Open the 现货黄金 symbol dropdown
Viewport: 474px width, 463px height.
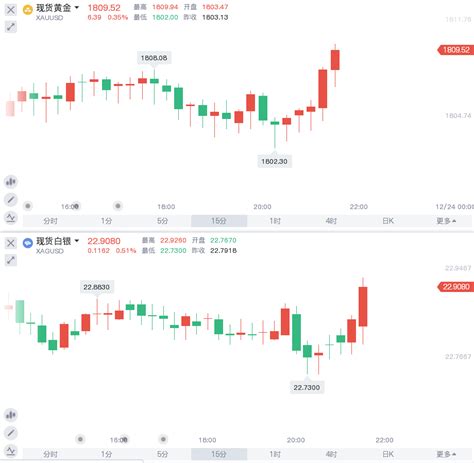point(77,7)
